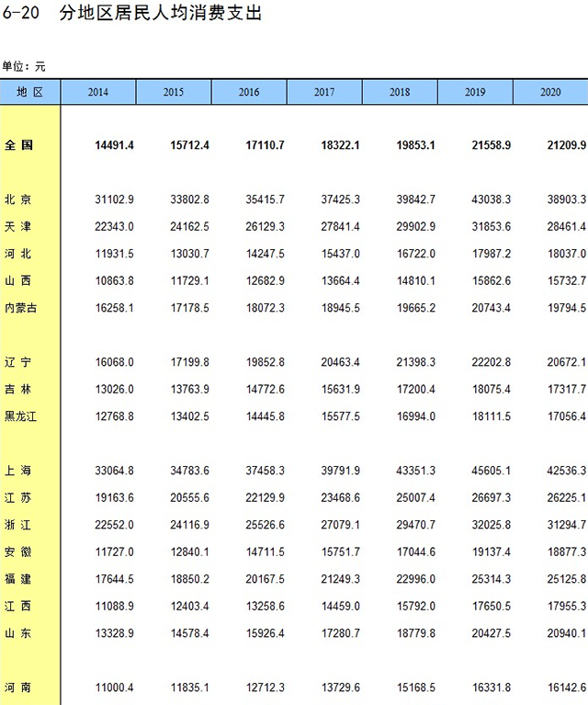Select the 山西 row label
The width and height of the screenshot is (588, 705).
pyautogui.click(x=18, y=281)
